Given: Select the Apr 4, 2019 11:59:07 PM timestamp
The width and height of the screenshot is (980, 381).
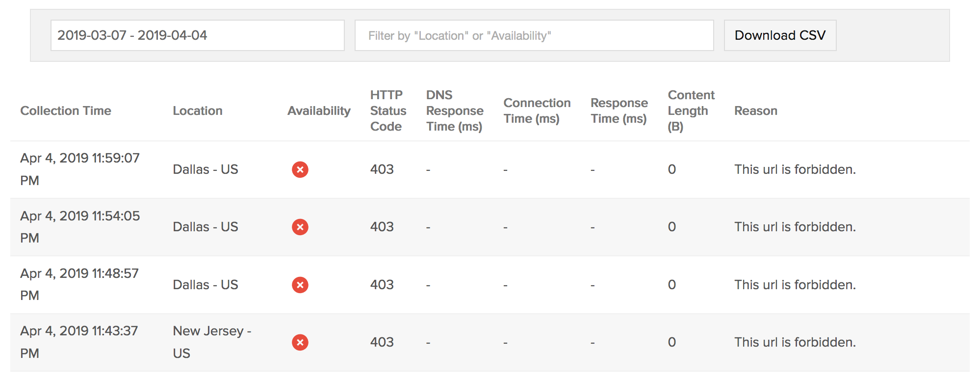Looking at the screenshot, I should 79,169.
